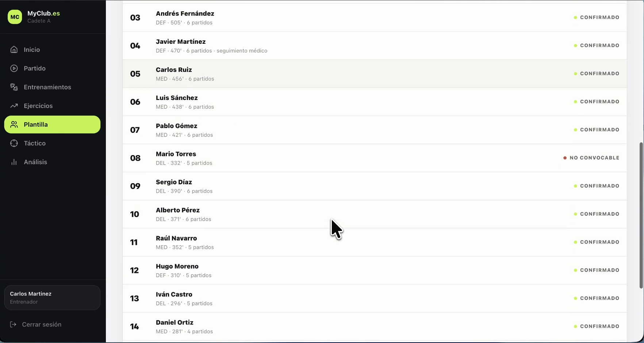This screenshot has height=343, width=644.
Task: Click the vertical scrollbar thumb
Action: (x=641, y=215)
